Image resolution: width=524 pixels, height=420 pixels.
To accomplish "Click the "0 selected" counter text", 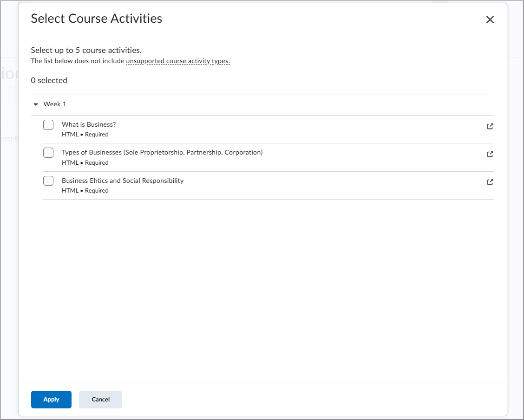I will click(49, 80).
